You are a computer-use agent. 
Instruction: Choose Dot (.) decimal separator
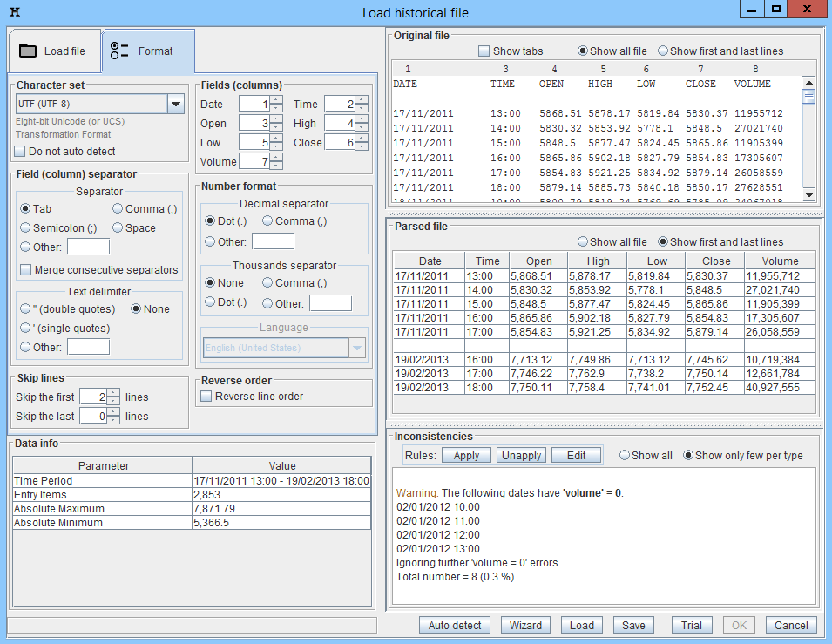(x=210, y=220)
